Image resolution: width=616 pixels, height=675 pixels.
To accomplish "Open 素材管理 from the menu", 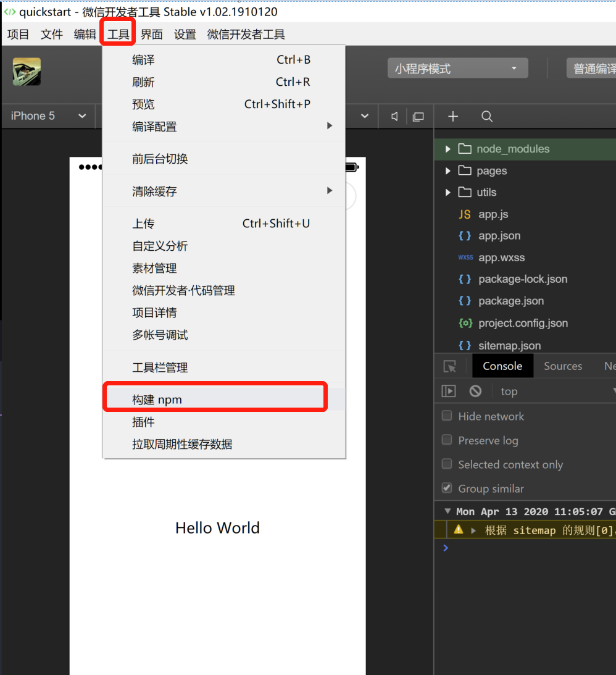I will pyautogui.click(x=223, y=268).
